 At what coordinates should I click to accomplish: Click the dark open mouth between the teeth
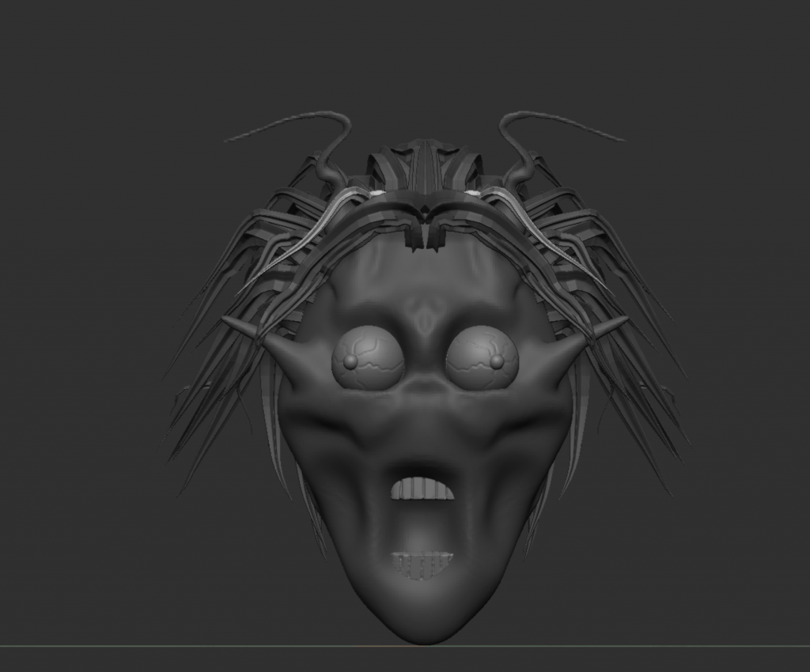click(422, 526)
